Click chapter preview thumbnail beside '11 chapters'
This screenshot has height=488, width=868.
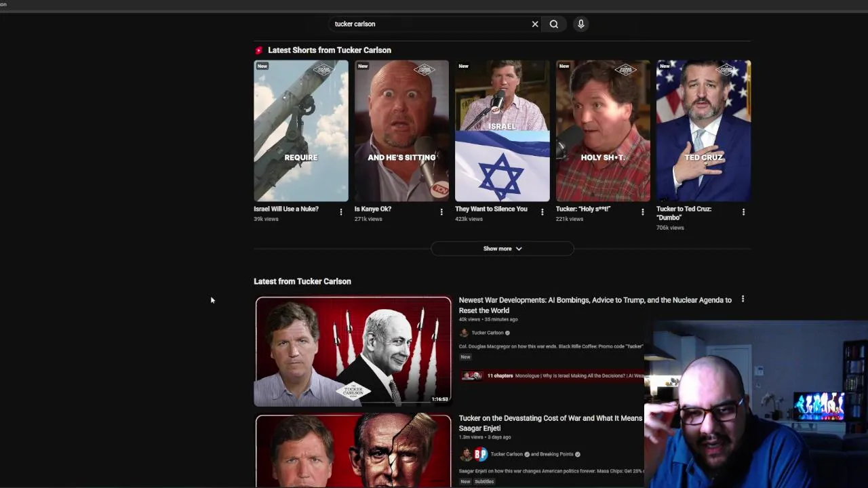tap(472, 375)
